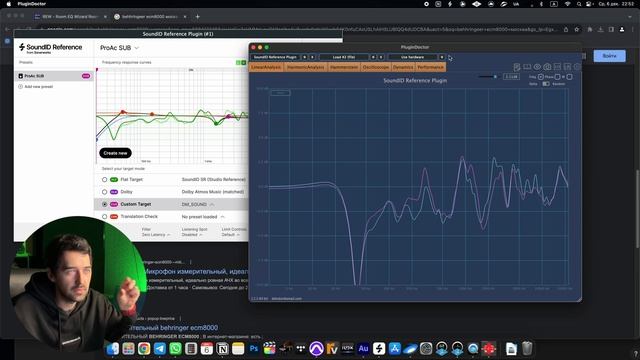Open WhatsApp from the dock
The image size is (640, 360).
pyautogui.click(x=176, y=349)
